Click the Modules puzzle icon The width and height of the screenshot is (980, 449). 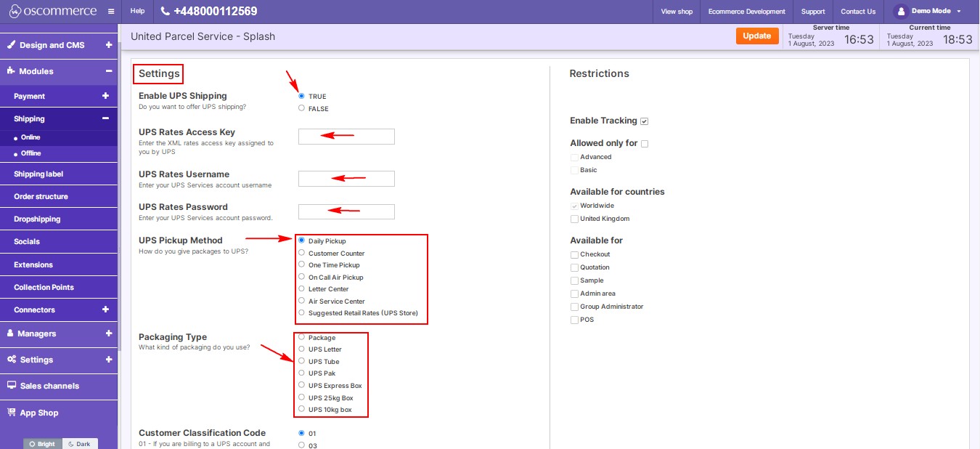click(12, 71)
